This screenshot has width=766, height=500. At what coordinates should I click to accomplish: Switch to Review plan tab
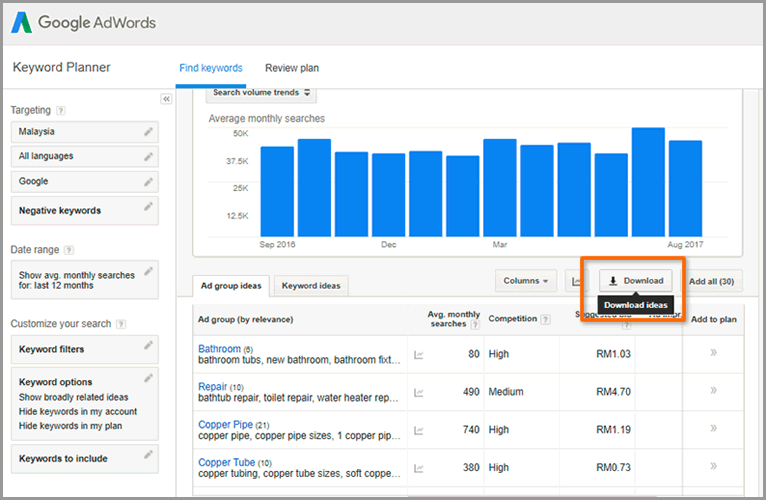coord(292,68)
